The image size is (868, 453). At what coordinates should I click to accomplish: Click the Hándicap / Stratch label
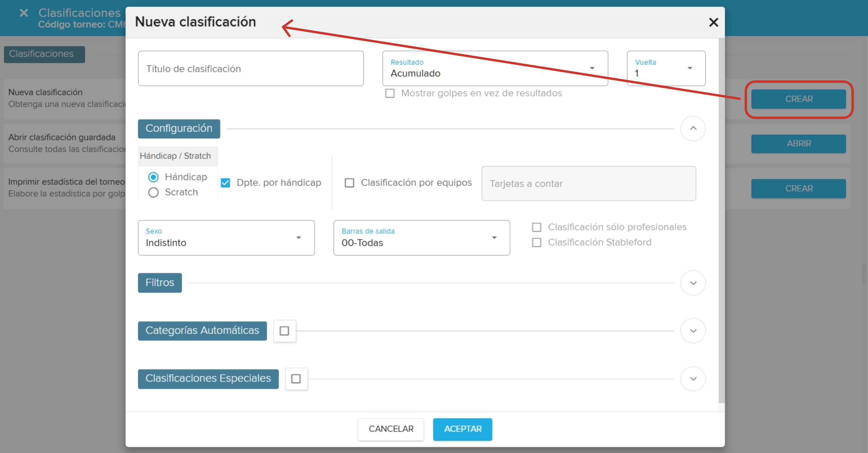pyautogui.click(x=175, y=156)
